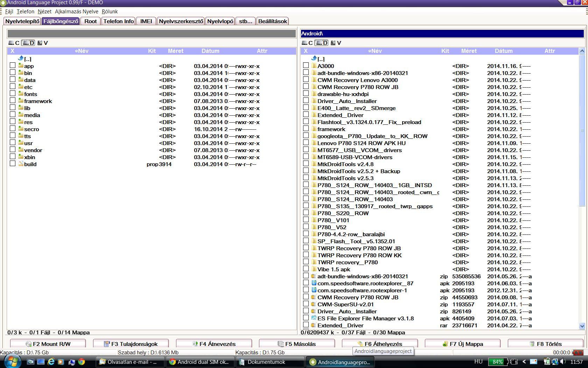Click ES File Explorer apk file icon

pyautogui.click(x=314, y=318)
